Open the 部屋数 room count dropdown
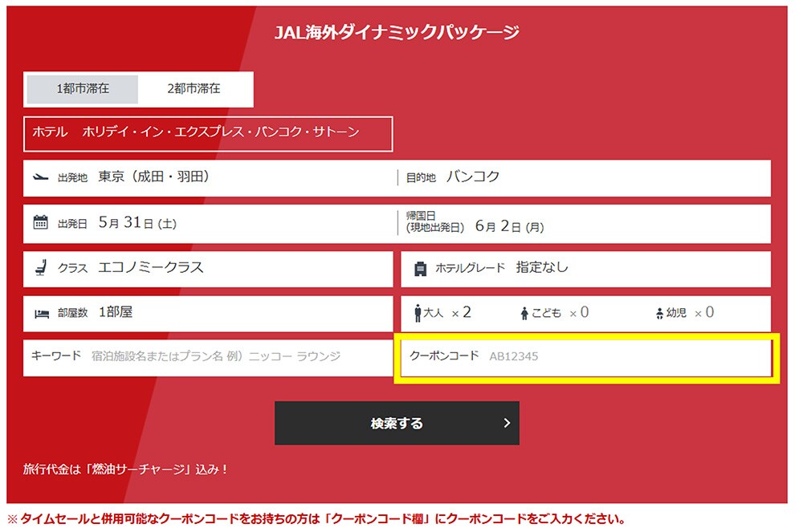 click(208, 313)
